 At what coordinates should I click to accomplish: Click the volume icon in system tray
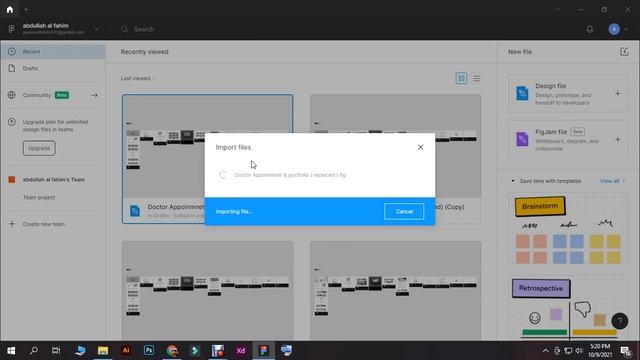coord(579,351)
